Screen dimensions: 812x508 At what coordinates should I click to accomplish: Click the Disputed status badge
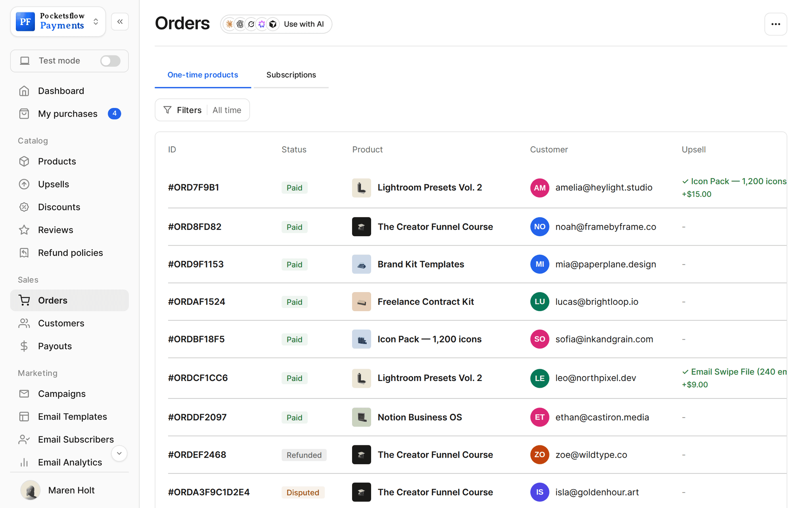(x=303, y=493)
